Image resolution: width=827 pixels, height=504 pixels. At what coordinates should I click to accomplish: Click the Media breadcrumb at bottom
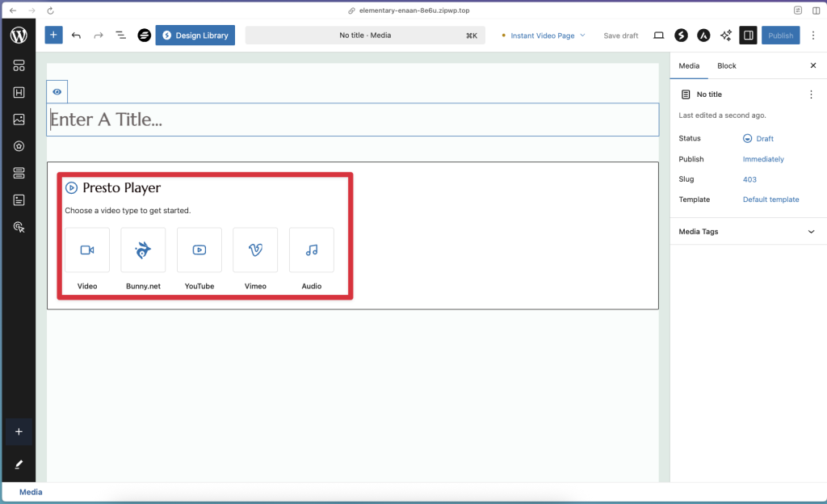tap(31, 492)
